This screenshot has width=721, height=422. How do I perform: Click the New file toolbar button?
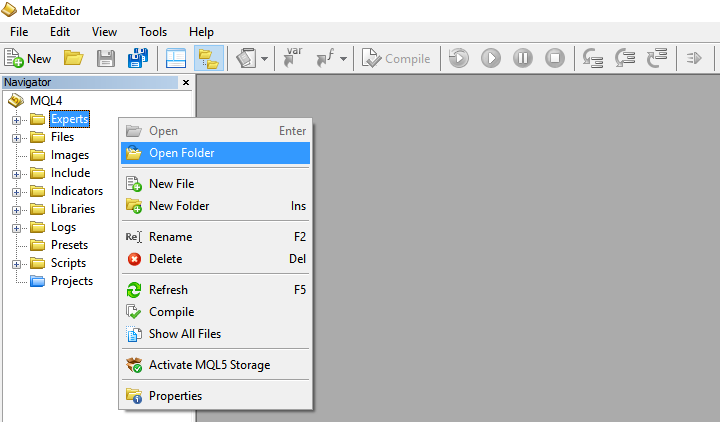coord(28,58)
